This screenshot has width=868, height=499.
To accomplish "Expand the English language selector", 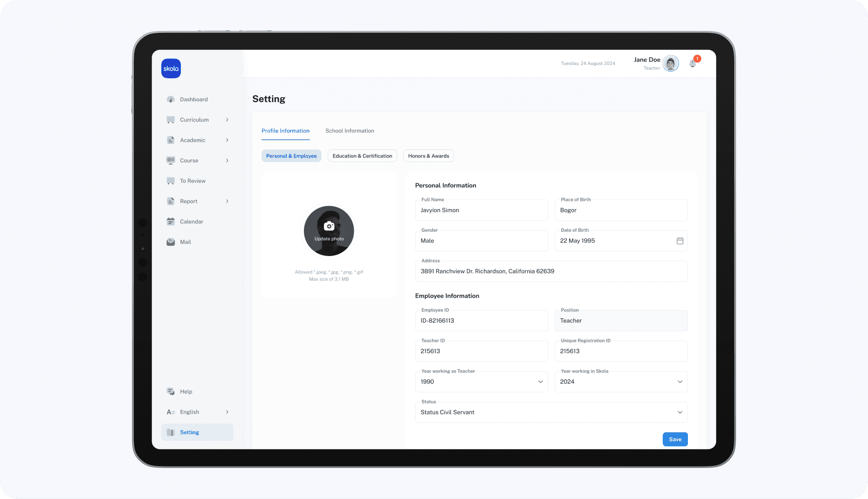I will coord(227,412).
